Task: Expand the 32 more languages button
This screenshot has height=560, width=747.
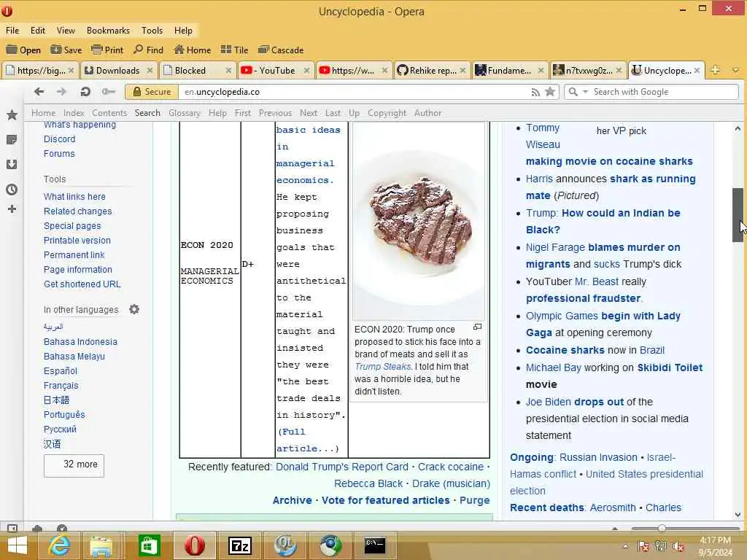Action: [74, 465]
